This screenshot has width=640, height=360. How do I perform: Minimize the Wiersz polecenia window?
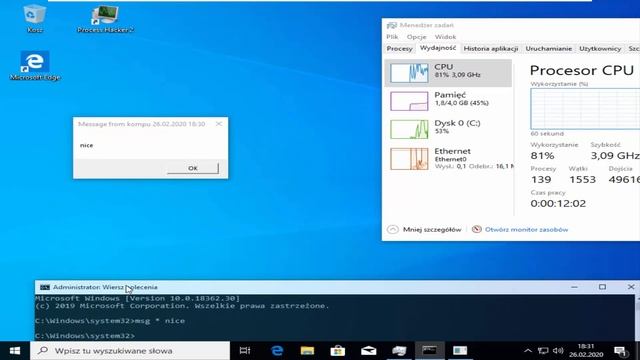point(574,287)
